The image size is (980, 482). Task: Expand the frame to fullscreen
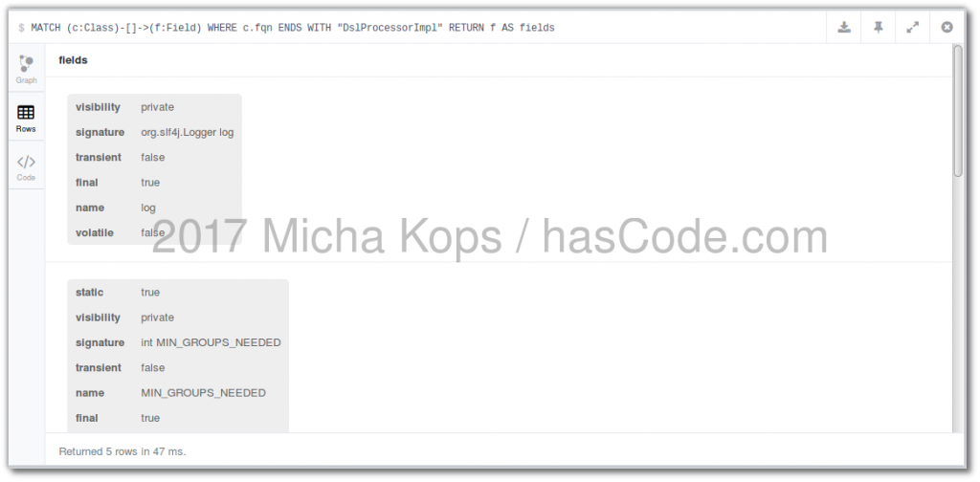[x=913, y=28]
